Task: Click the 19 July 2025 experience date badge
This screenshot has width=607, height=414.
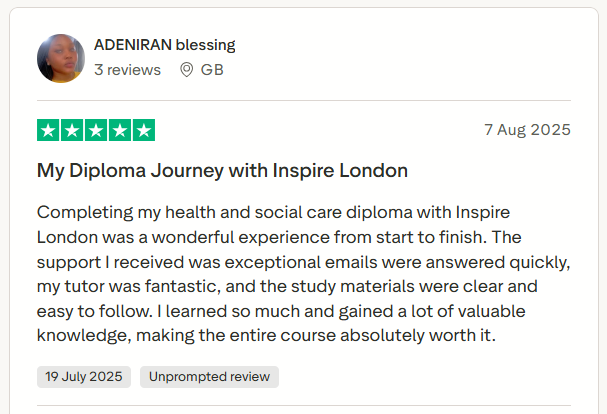Action: click(x=84, y=377)
